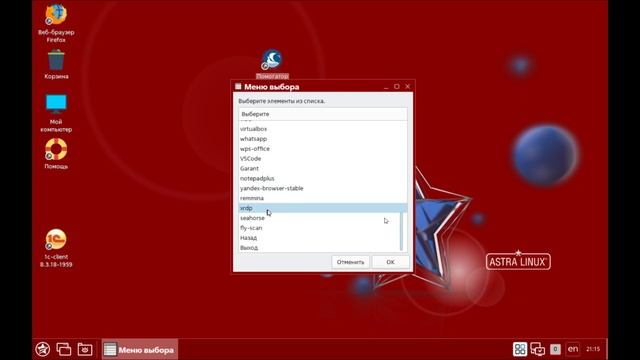Select whatsapp in the list

pos(322,139)
